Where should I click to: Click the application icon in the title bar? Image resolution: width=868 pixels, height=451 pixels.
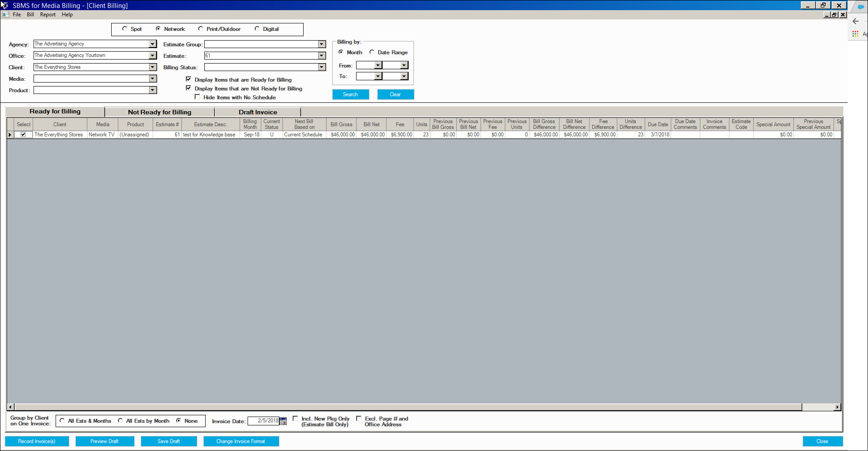pyautogui.click(x=4, y=5)
